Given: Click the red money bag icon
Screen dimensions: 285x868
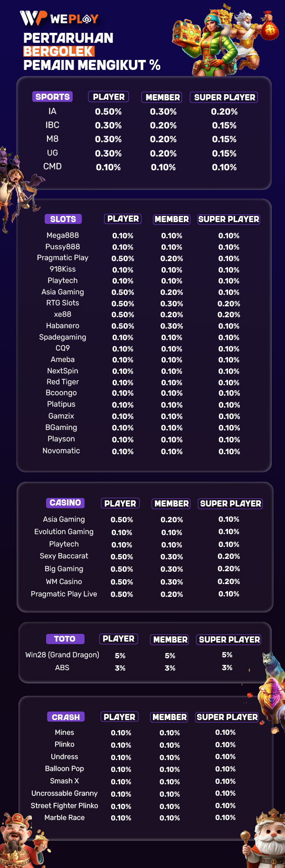Looking at the screenshot, I should click(269, 27).
